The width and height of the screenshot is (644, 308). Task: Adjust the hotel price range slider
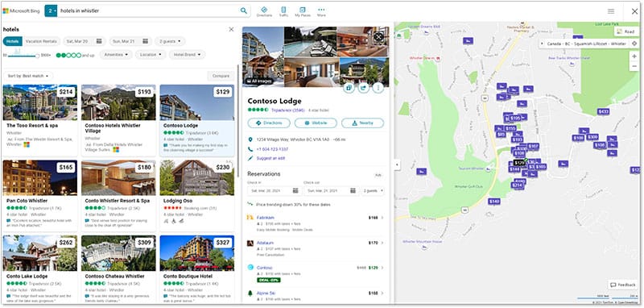23,56
